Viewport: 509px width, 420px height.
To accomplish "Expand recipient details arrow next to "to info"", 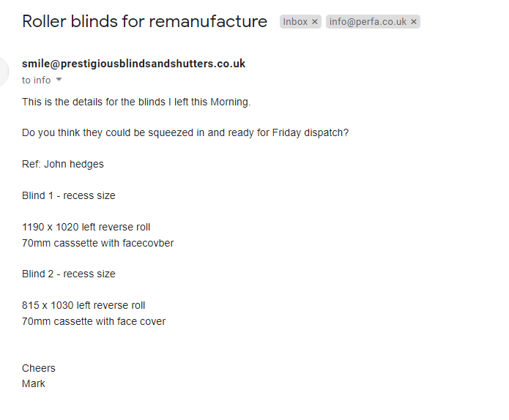I will [59, 80].
